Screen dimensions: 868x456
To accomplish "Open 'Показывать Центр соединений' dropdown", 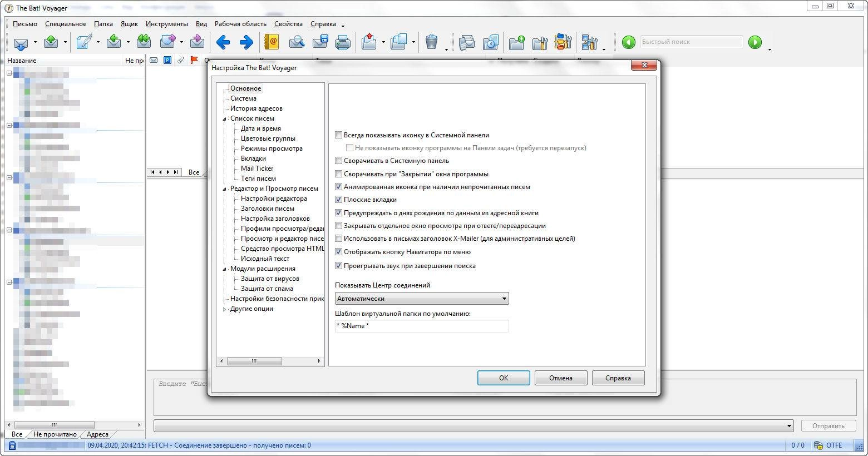I will [x=422, y=299].
